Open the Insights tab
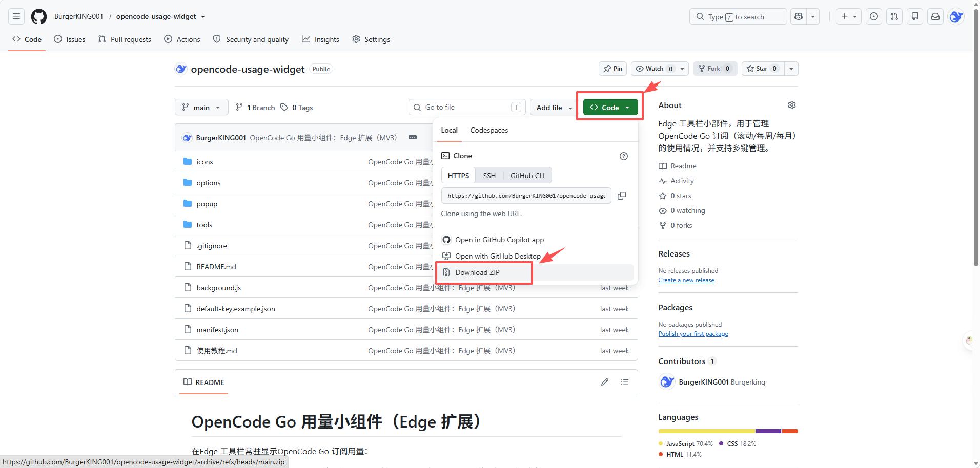 pos(320,39)
